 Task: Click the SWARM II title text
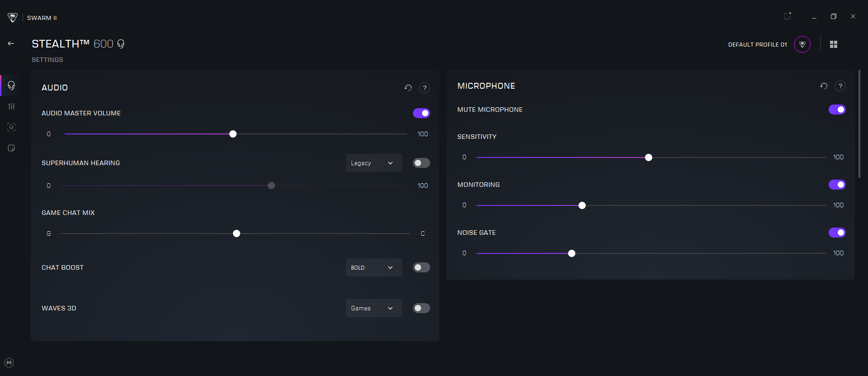(42, 18)
